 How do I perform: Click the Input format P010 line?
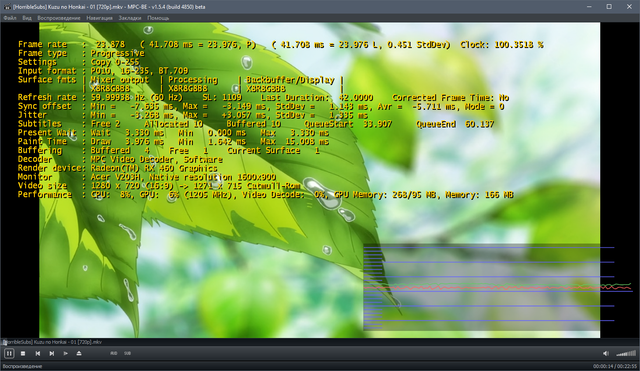[103, 71]
